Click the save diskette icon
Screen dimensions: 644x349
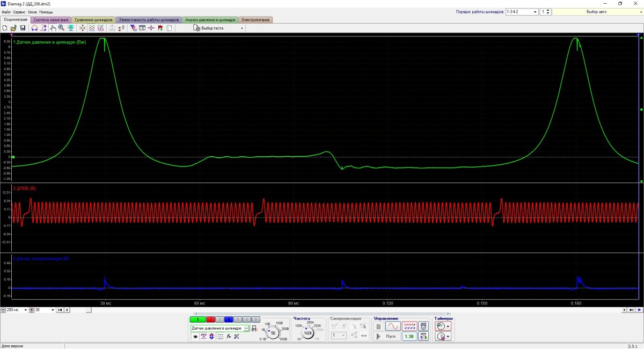click(23, 28)
